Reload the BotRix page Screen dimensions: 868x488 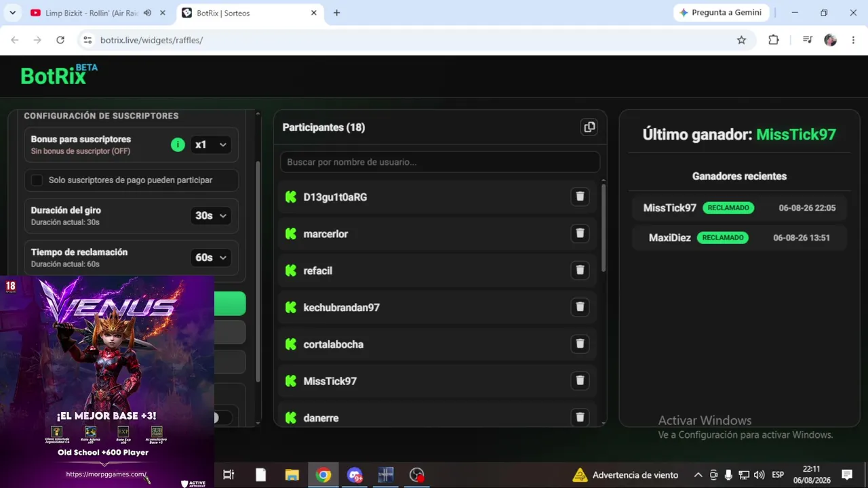tap(60, 40)
